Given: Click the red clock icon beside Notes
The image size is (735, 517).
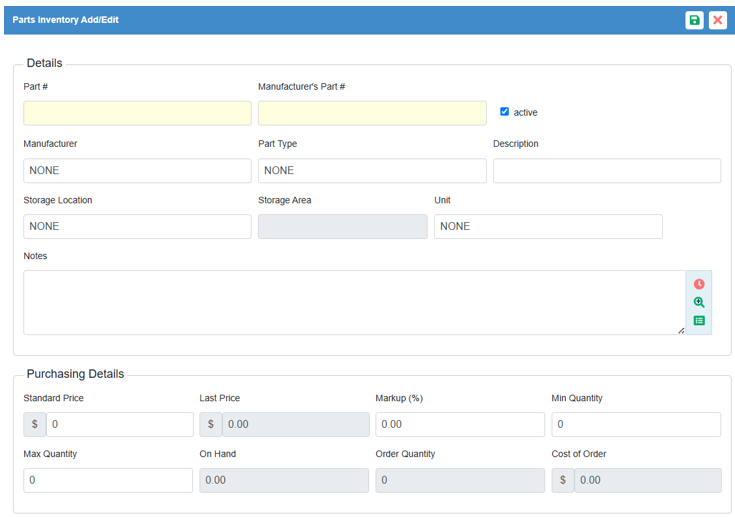Looking at the screenshot, I should pyautogui.click(x=699, y=284).
